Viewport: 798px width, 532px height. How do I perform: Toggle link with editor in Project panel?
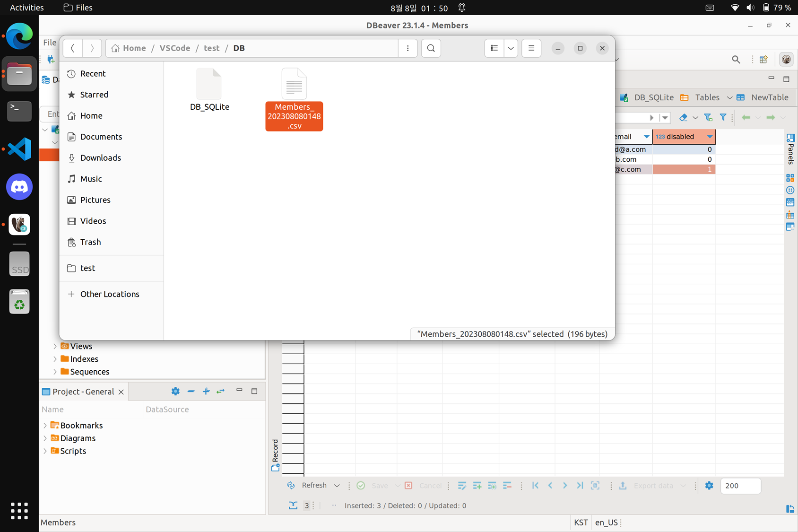pos(221,392)
